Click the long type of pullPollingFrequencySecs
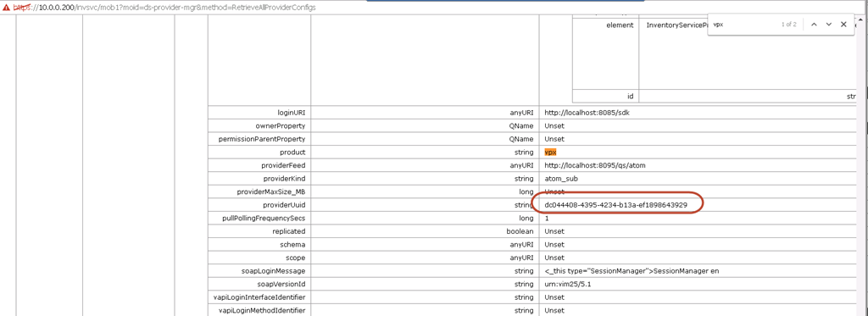Screen dimensions: 868x316 pyautogui.click(x=527, y=218)
